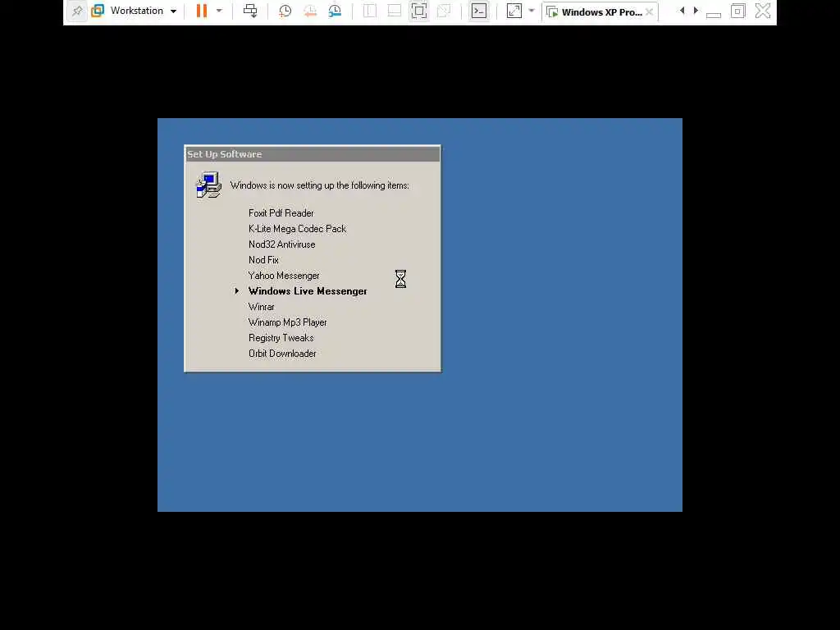Click the bold 'Windows Live Messenger' item
The width and height of the screenshot is (840, 630).
point(308,291)
